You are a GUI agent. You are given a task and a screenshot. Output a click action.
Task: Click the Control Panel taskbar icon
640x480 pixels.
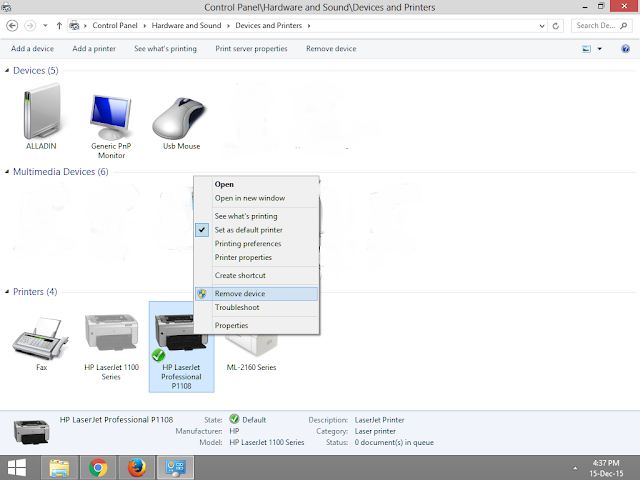(176, 467)
